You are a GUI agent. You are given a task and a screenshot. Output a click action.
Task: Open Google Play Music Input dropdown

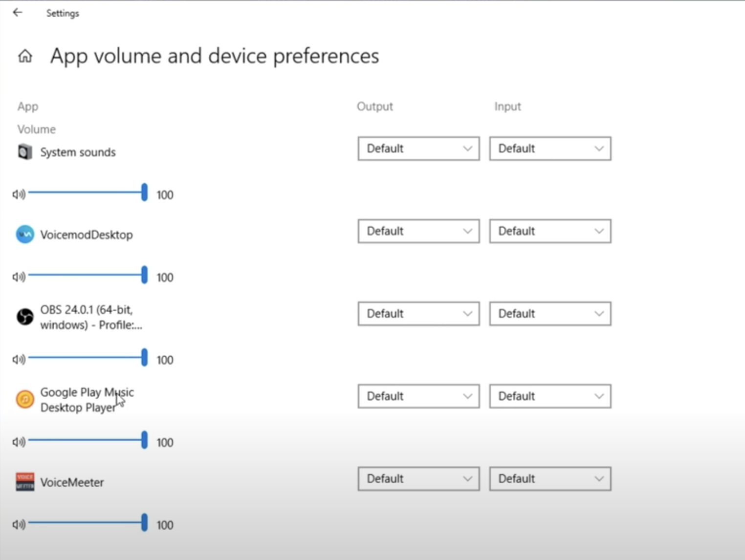click(550, 396)
